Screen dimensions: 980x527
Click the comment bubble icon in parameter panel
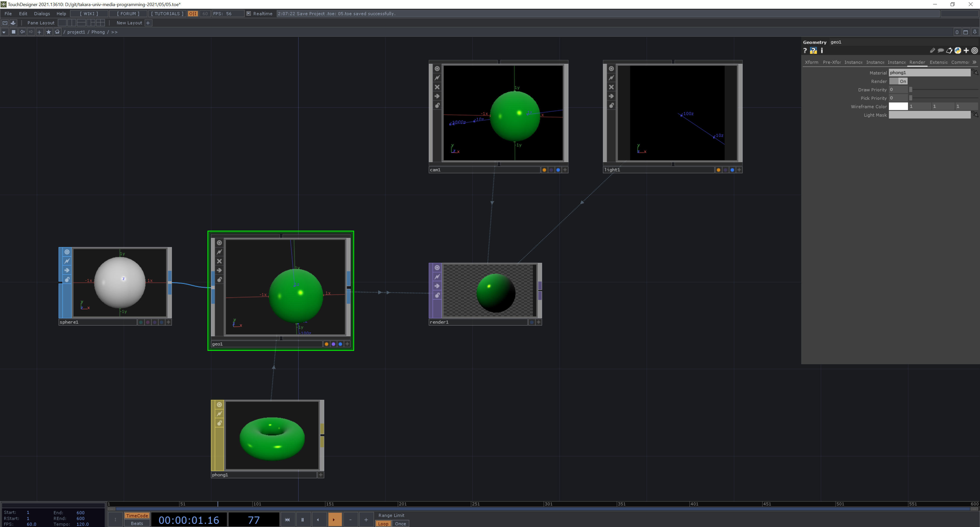(x=940, y=51)
